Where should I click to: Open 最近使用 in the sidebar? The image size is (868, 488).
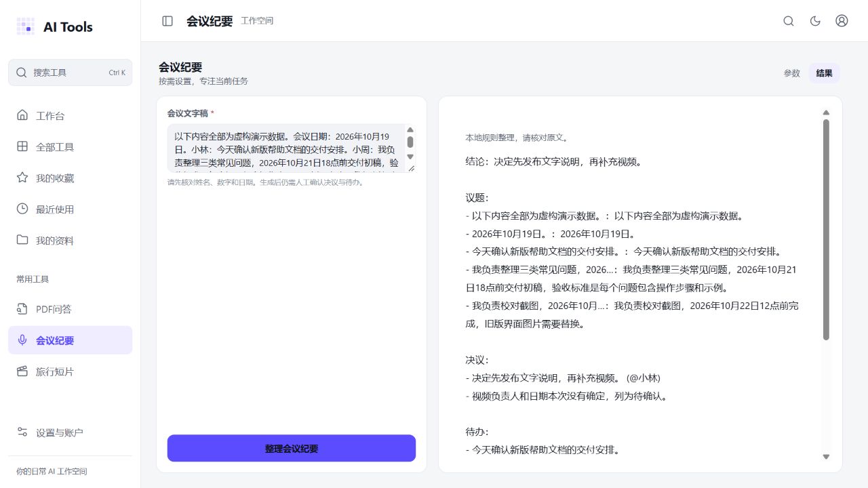tap(71, 209)
